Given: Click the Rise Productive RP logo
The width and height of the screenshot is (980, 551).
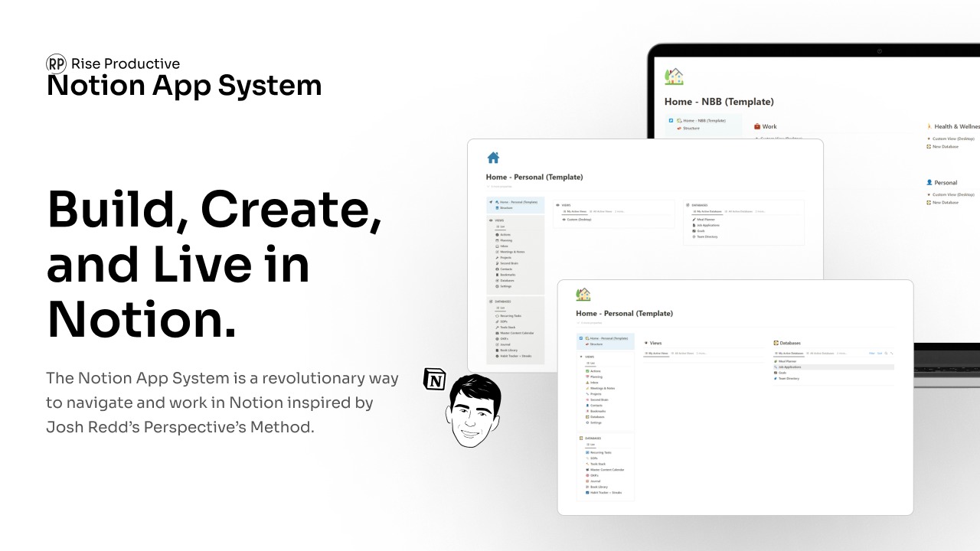Looking at the screenshot, I should tap(56, 64).
